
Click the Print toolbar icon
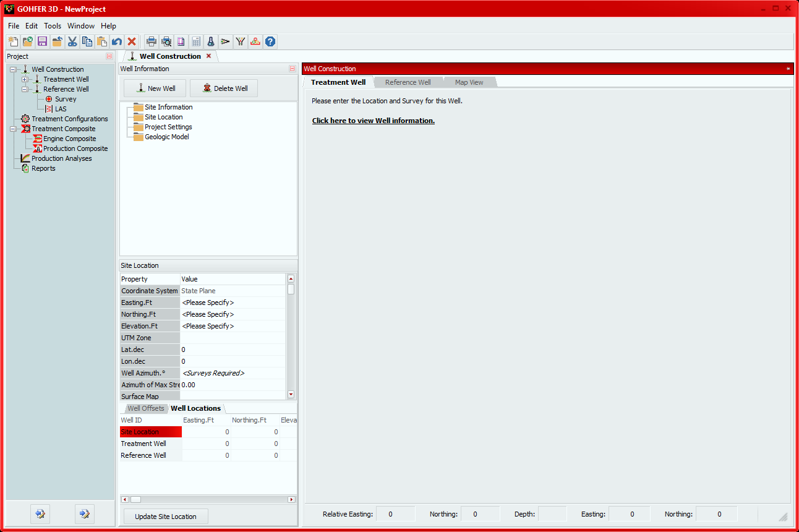pos(151,41)
